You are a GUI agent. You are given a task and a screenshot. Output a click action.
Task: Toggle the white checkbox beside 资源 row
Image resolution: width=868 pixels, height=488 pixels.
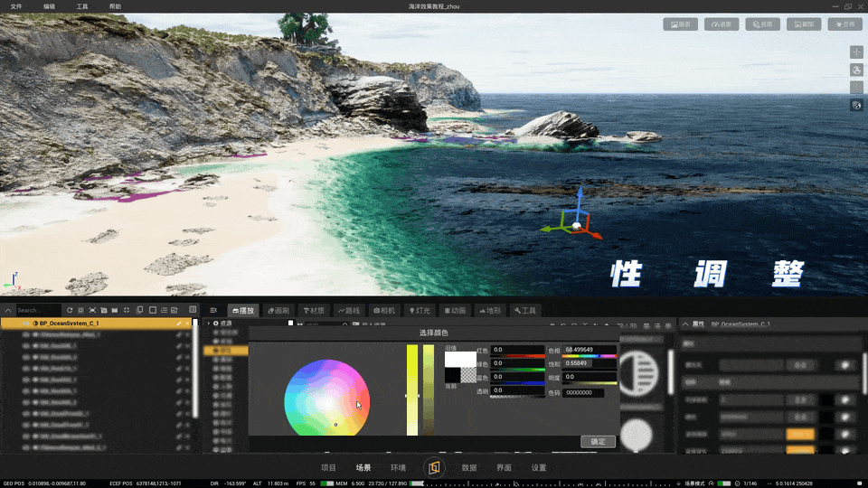(x=290, y=324)
